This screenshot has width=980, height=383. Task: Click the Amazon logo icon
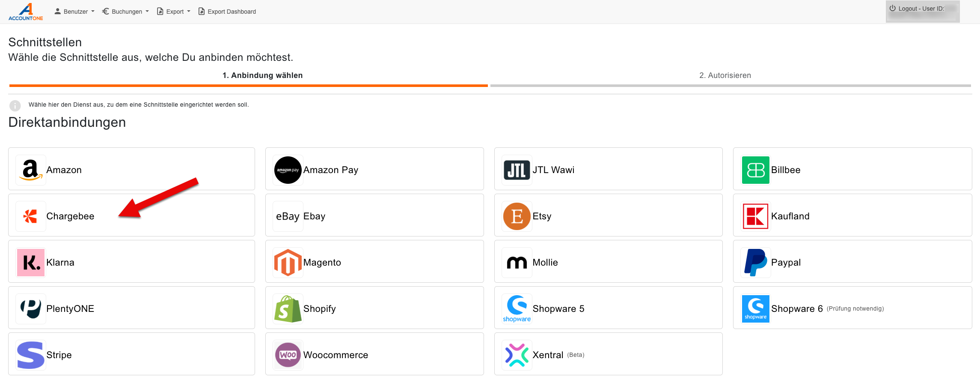tap(30, 170)
